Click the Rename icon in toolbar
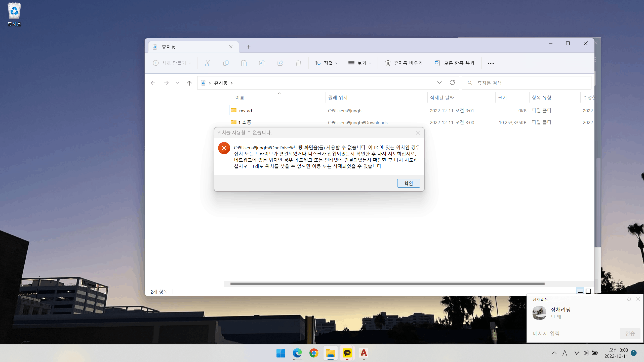This screenshot has height=362, width=644. tap(262, 63)
